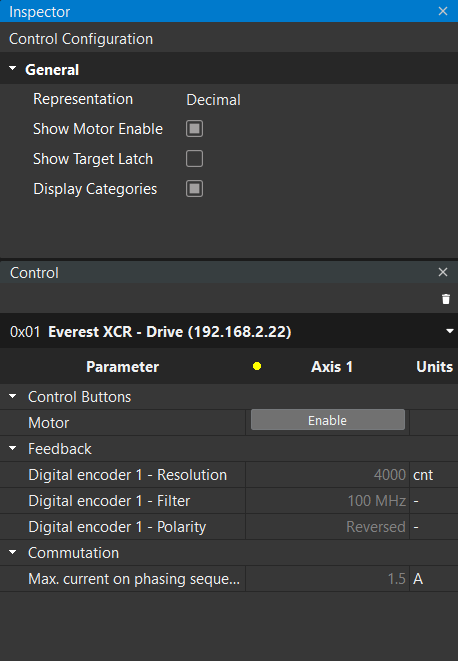Collapse the Commutation category
This screenshot has width=458, height=661.
[x=13, y=552]
